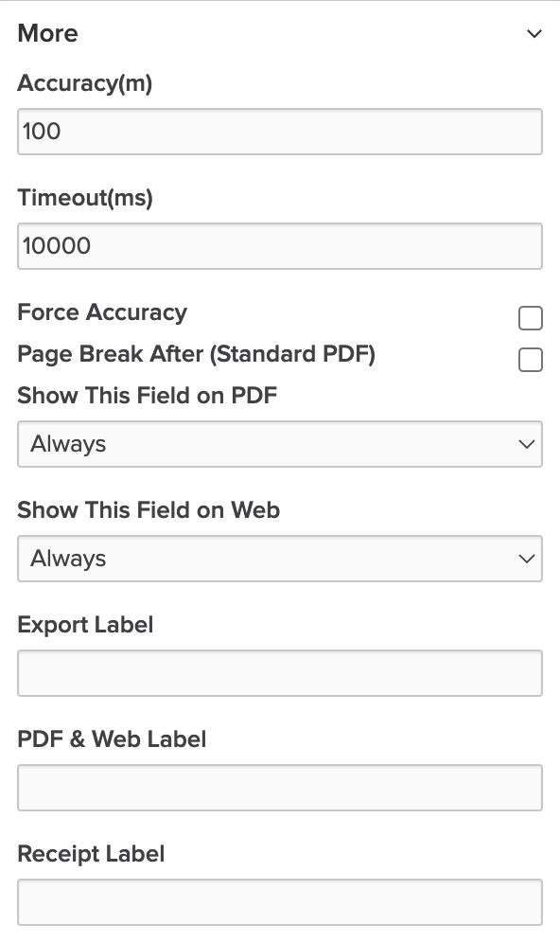
Task: Focus the PDF & Web Label input
Action: [x=280, y=787]
